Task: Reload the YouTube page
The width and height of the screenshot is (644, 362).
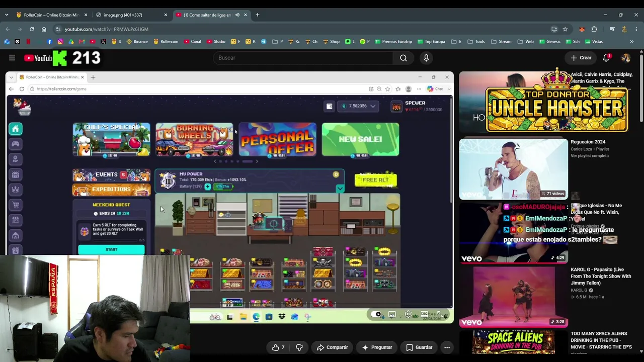Action: click(x=32, y=29)
